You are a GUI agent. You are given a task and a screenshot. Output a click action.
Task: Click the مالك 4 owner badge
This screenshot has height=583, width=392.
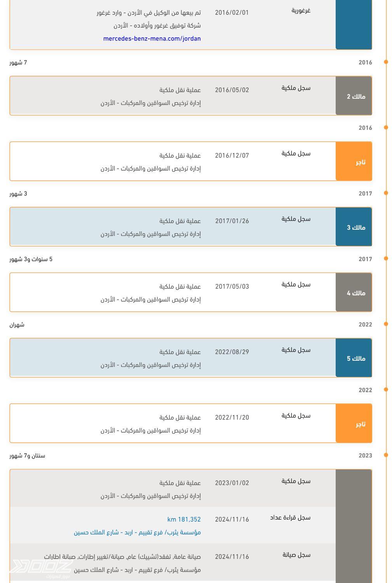(356, 293)
